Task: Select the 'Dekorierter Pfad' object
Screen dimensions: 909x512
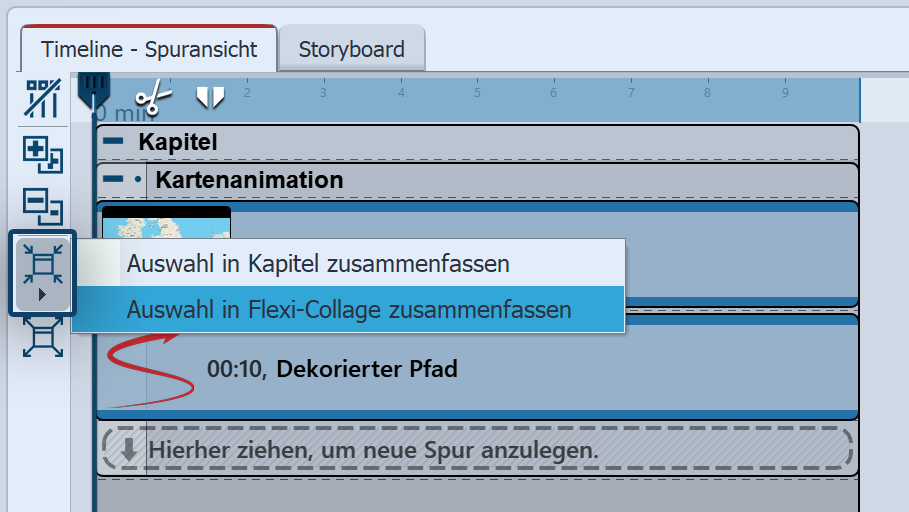Action: point(366,368)
